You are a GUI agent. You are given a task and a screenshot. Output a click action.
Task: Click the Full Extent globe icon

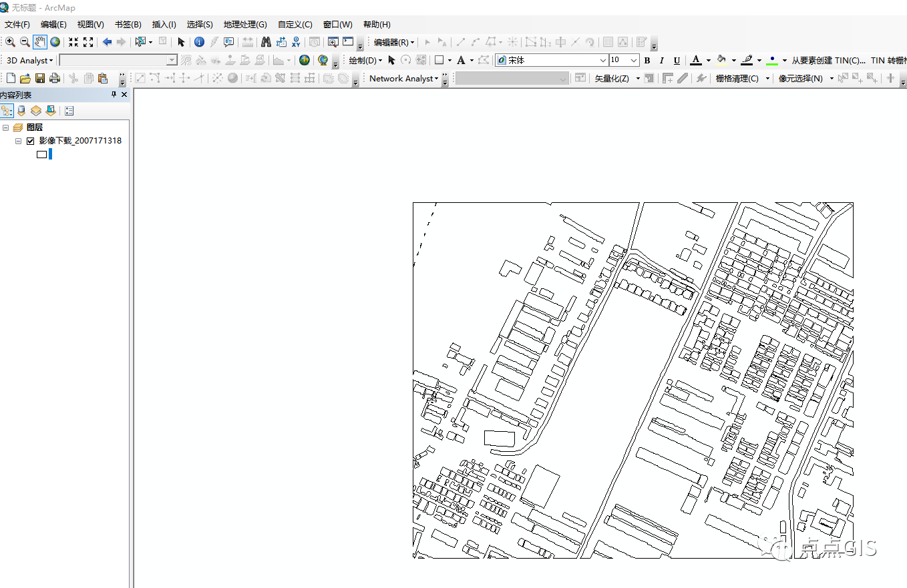(x=55, y=42)
